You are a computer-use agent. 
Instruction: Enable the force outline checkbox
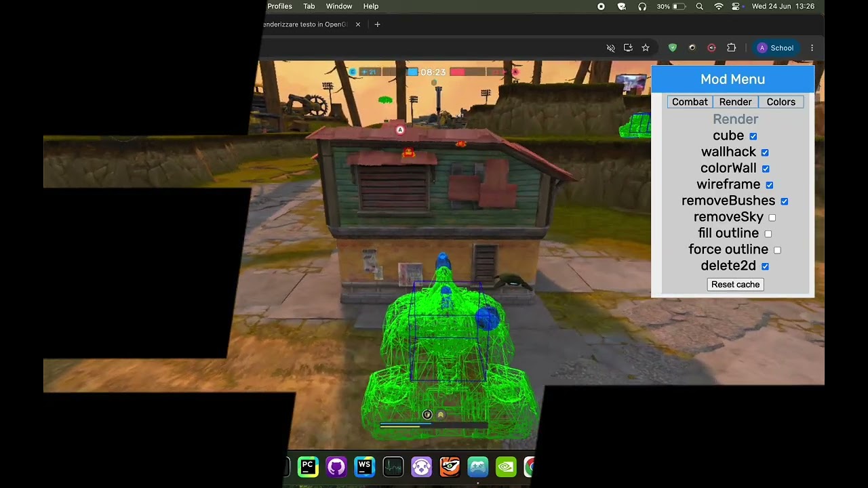tap(778, 250)
